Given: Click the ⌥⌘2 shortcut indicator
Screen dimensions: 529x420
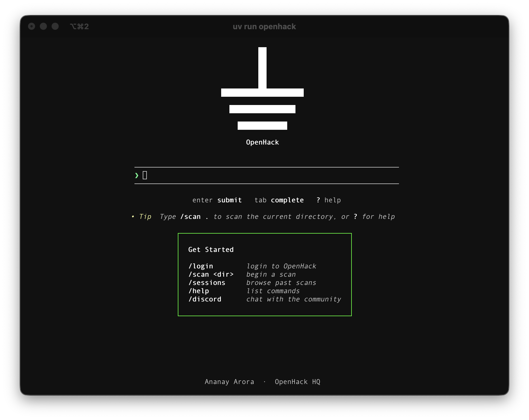Looking at the screenshot, I should pos(79,27).
